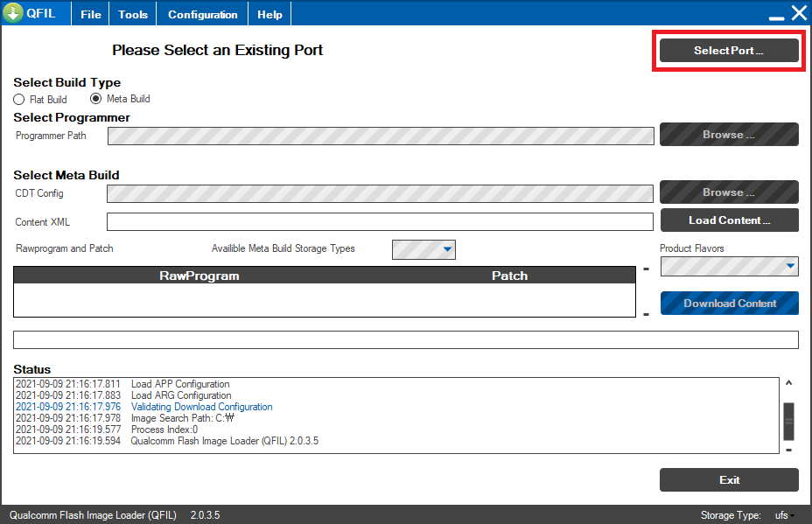The image size is (812, 524).
Task: Close the QFIL window
Action: click(x=799, y=13)
